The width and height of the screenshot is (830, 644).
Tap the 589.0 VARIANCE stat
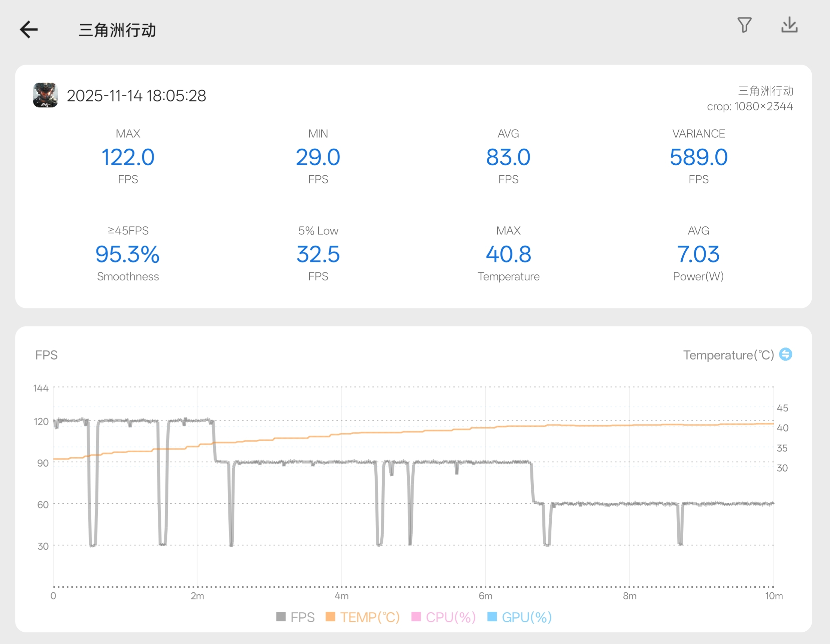(x=698, y=157)
